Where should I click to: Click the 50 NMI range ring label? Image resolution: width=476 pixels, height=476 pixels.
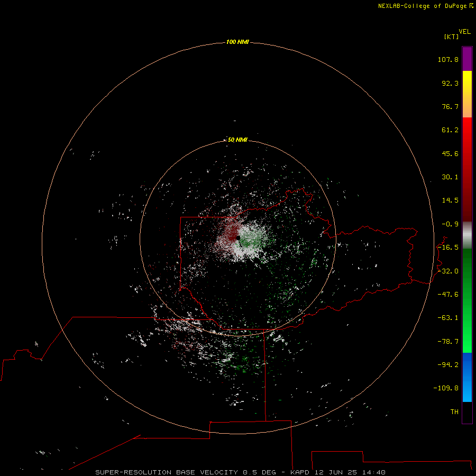point(237,140)
